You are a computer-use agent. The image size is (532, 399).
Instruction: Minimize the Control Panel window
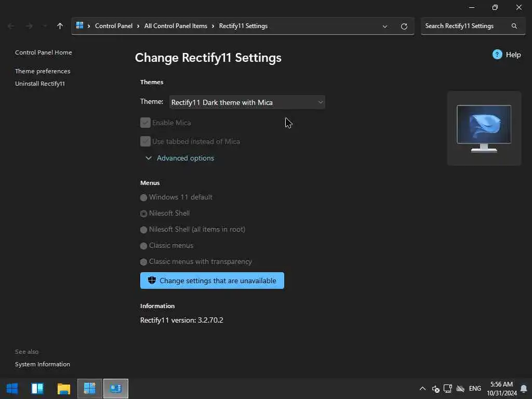click(x=472, y=7)
